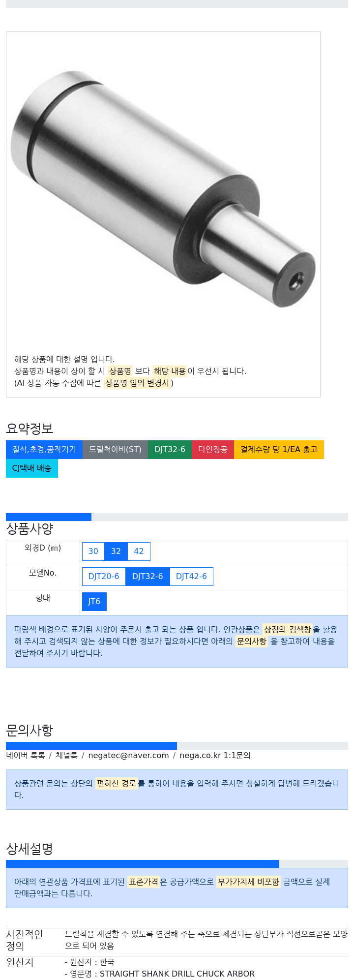Open the nega.co.kr 1:1문의 link
The width and height of the screenshot is (354, 980).
click(x=215, y=756)
